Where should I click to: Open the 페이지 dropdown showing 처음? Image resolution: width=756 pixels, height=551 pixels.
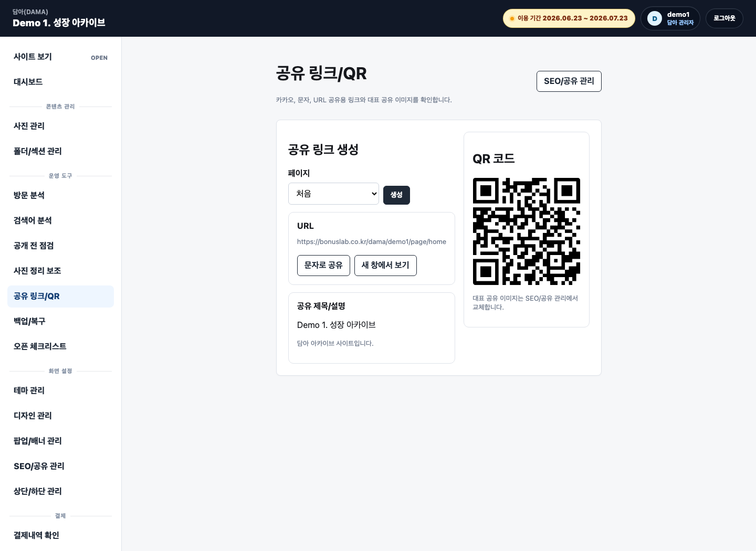(333, 194)
